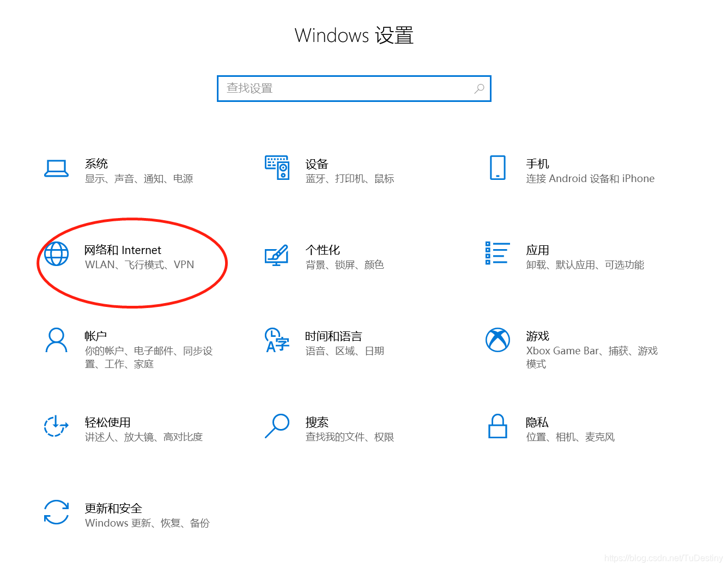The width and height of the screenshot is (728, 568).
Task: Click the text 你的帐户、电子邮件、同步设置
Action: tap(149, 358)
